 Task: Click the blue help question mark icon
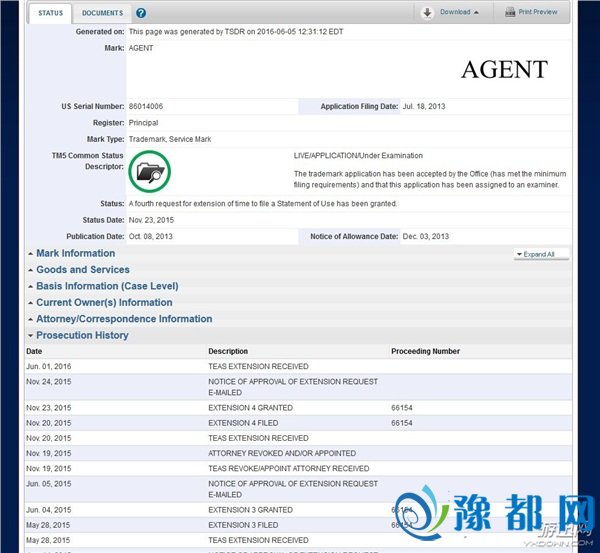pos(141,13)
